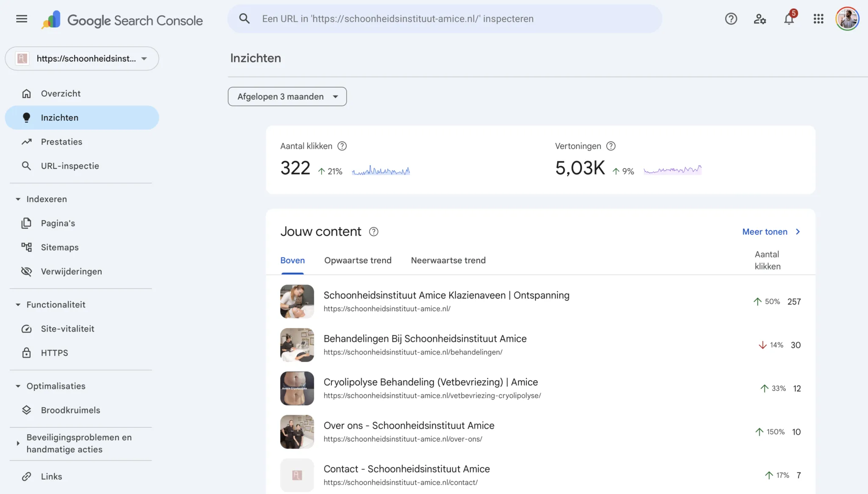Open the account profile avatar

click(x=847, y=19)
